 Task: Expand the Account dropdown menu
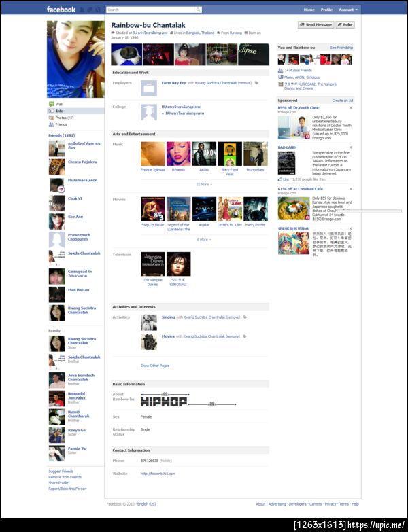point(348,10)
